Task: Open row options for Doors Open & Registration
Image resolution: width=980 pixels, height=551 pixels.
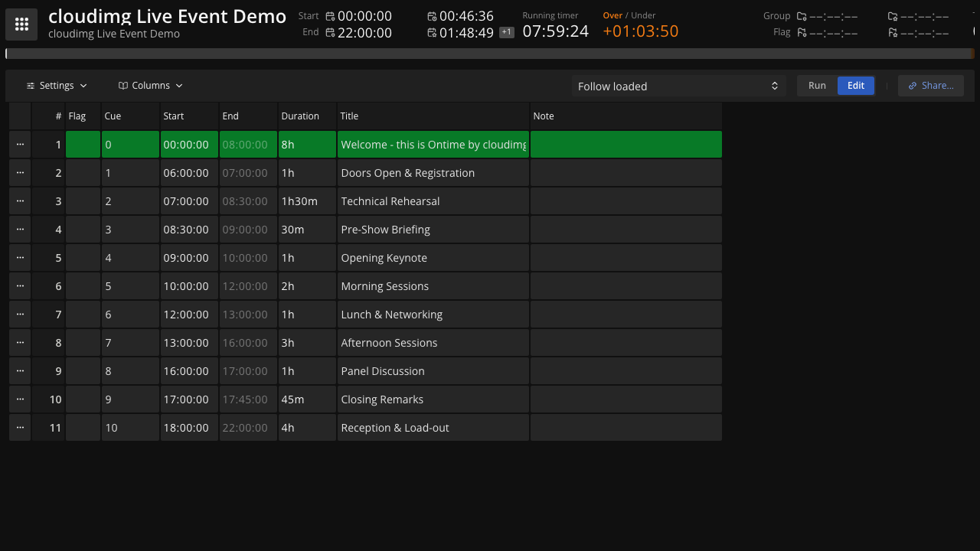Action: (20, 173)
